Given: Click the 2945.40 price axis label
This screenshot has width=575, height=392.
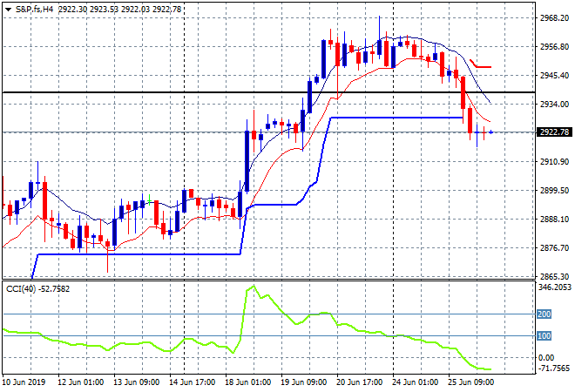Looking at the screenshot, I should click(x=554, y=76).
